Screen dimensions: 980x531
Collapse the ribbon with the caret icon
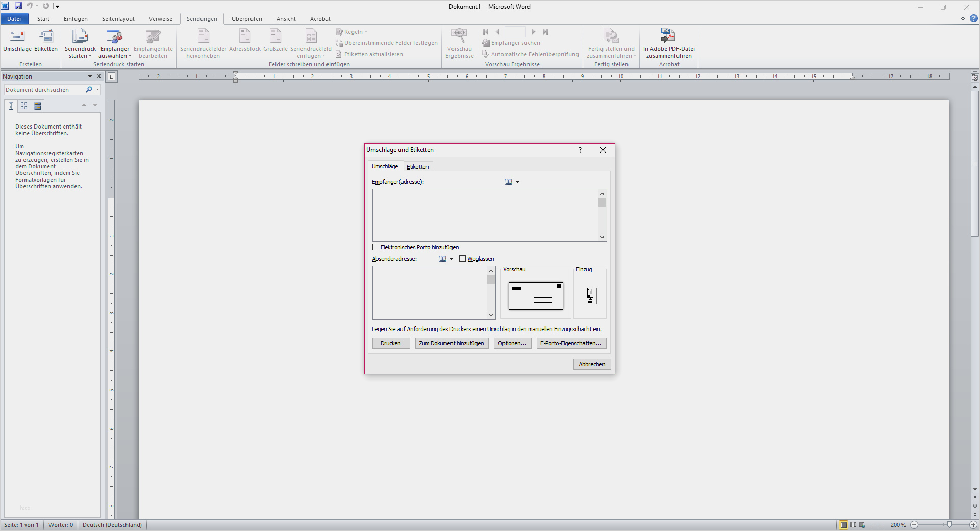(963, 19)
